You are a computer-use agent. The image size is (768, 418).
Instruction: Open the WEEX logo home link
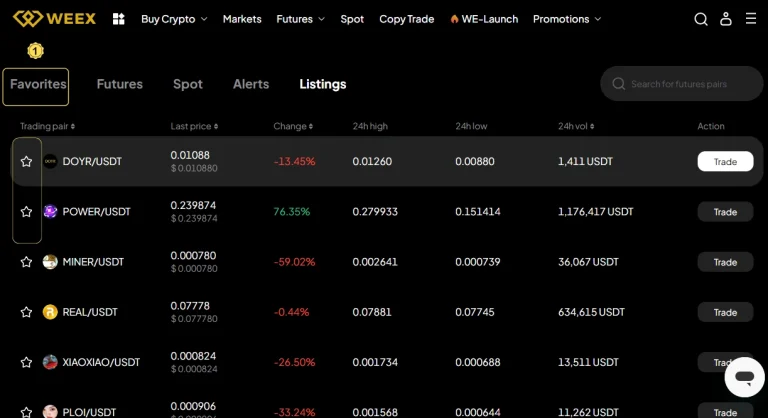(x=54, y=19)
